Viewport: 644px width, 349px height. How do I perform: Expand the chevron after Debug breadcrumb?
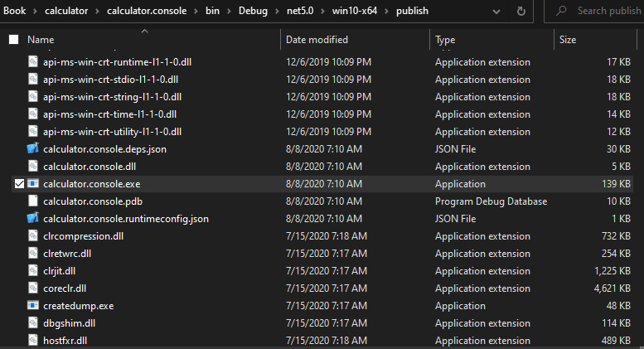point(277,11)
